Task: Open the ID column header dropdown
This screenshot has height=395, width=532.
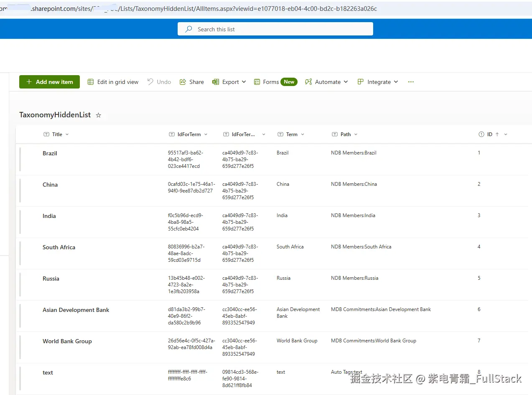Action: click(506, 134)
